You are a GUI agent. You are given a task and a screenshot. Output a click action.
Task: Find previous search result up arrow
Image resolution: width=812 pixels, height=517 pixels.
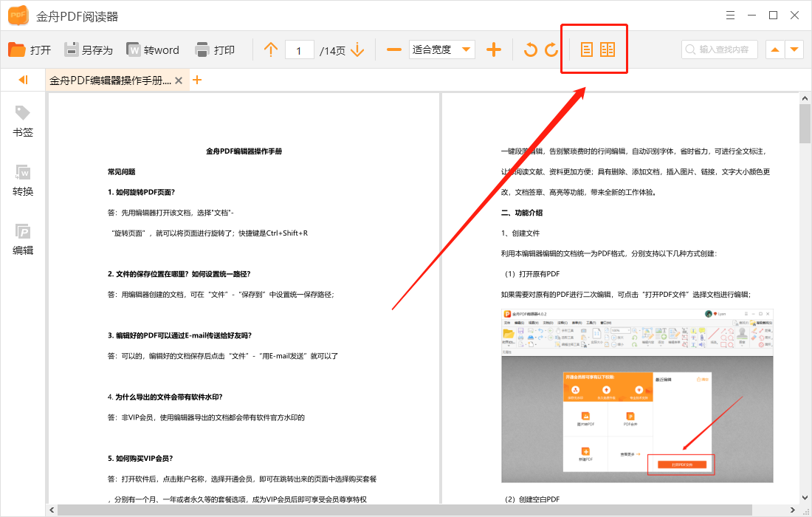click(774, 49)
